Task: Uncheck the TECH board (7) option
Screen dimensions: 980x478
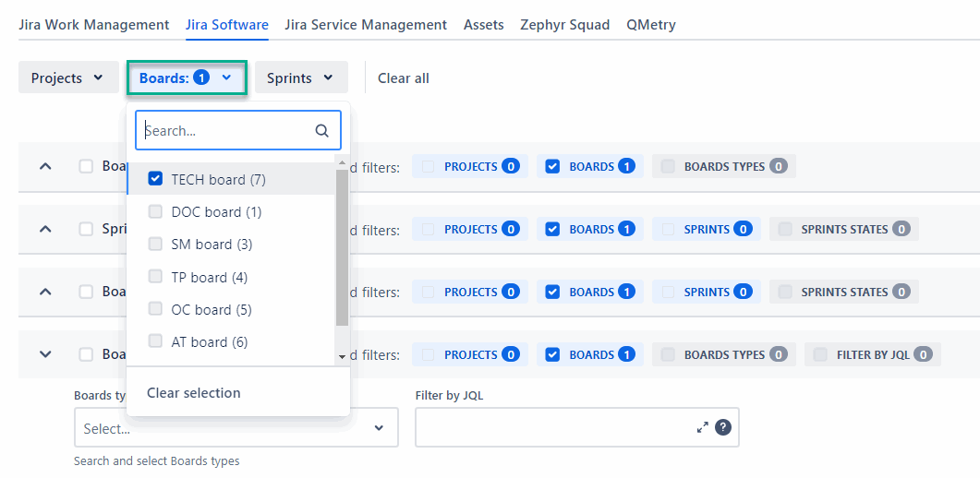Action: (x=155, y=179)
